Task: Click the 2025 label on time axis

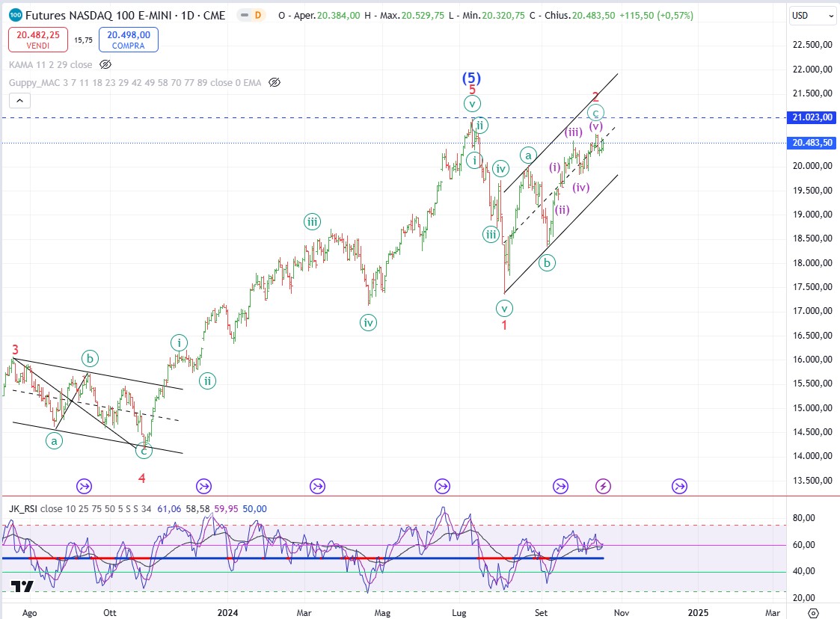Action: click(x=698, y=612)
